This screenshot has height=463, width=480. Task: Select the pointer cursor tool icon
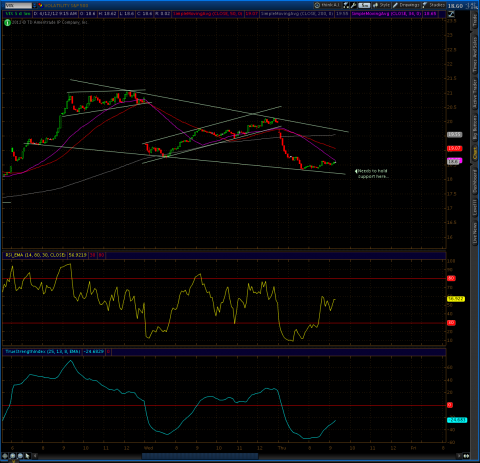[x=27, y=456]
